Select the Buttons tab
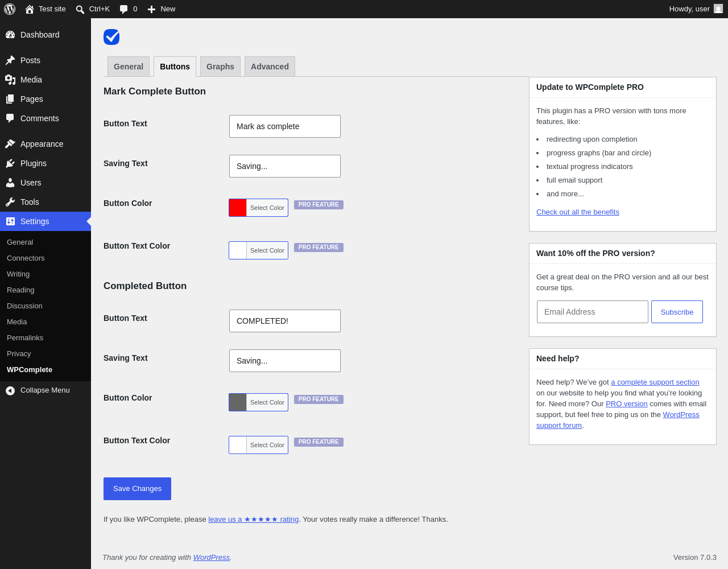 (x=175, y=67)
